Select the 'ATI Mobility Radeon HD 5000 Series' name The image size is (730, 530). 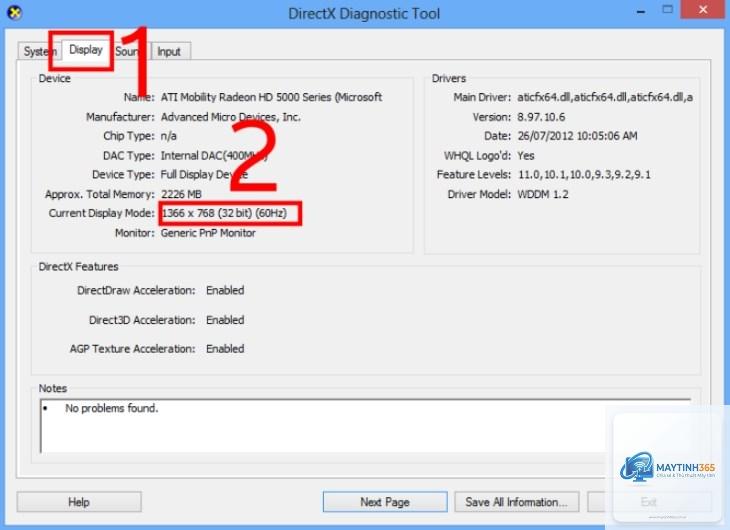tap(271, 97)
